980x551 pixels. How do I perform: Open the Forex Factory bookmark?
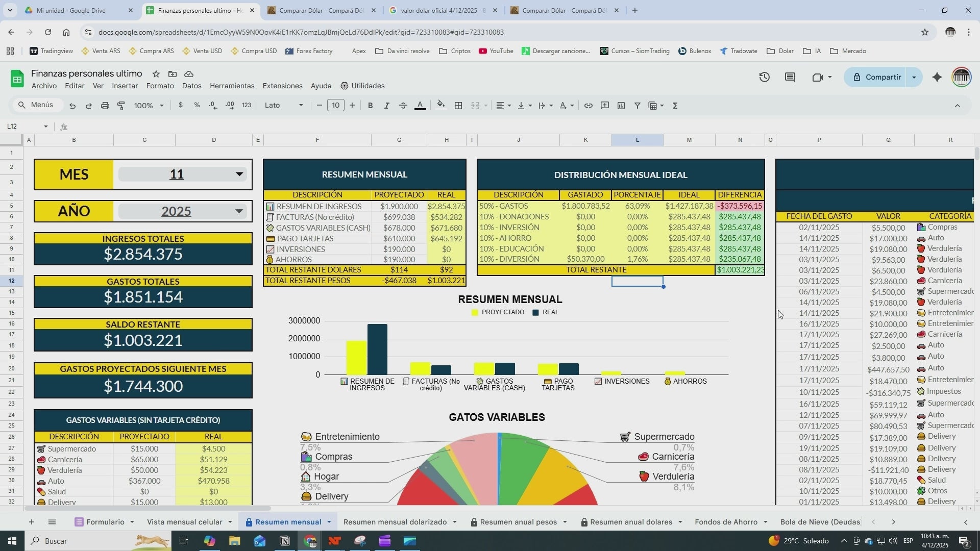pos(309,51)
